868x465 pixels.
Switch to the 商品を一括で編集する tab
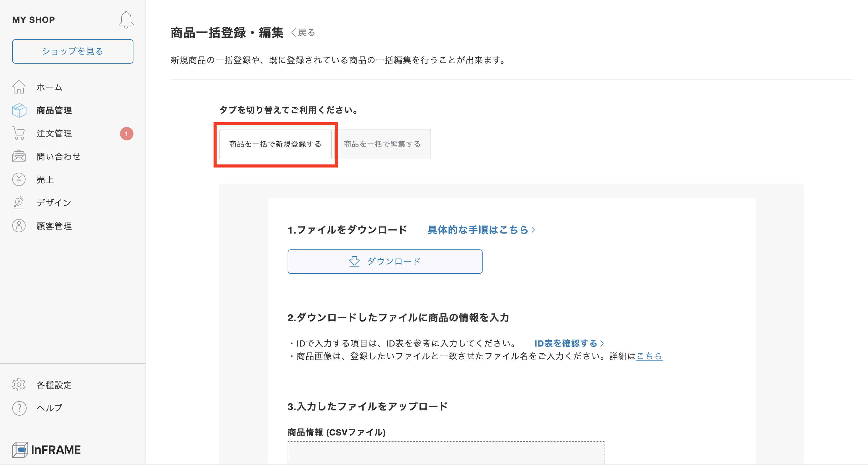pos(382,144)
